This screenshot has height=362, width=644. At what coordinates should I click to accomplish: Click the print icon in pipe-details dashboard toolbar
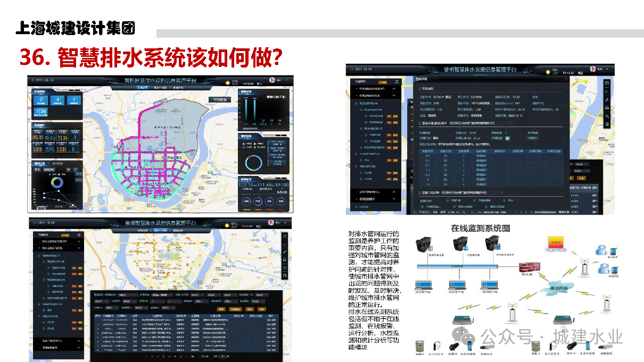click(607, 108)
